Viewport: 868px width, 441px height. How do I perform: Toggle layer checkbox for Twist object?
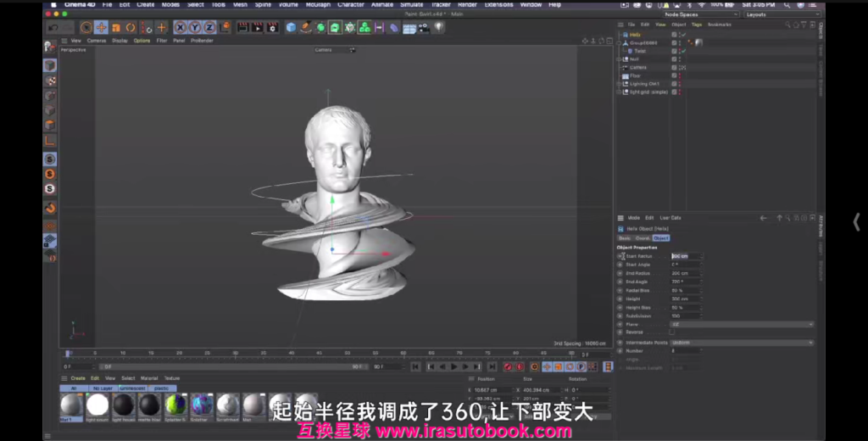point(674,51)
